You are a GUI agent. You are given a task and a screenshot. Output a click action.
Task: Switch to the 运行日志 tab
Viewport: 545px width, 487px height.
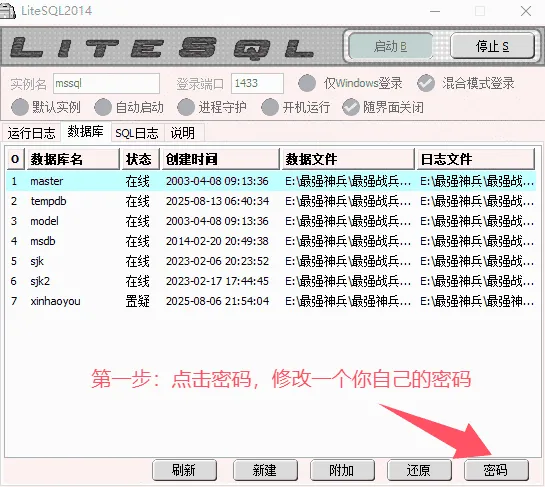tap(31, 133)
